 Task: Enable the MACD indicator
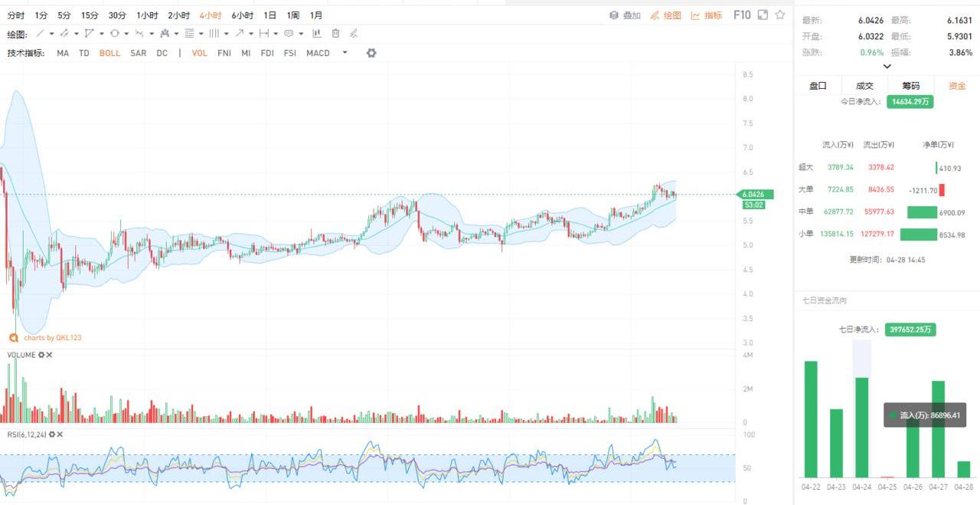click(318, 53)
